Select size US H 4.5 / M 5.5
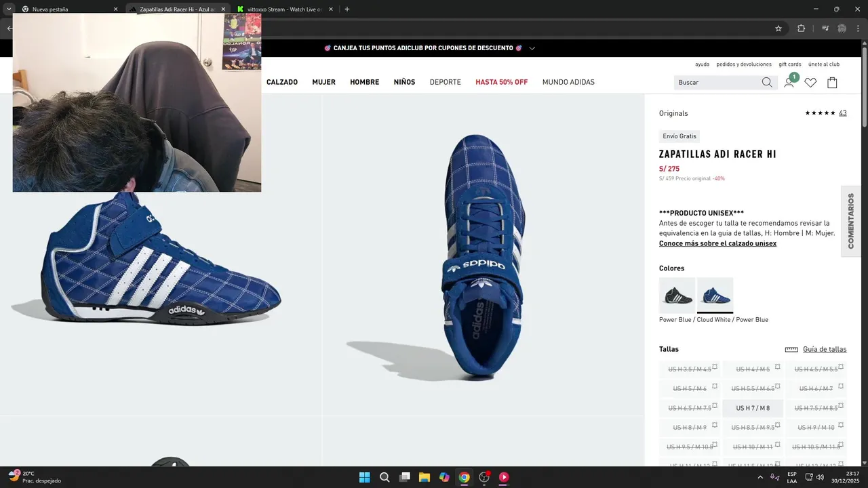The image size is (868, 488). pyautogui.click(x=816, y=369)
